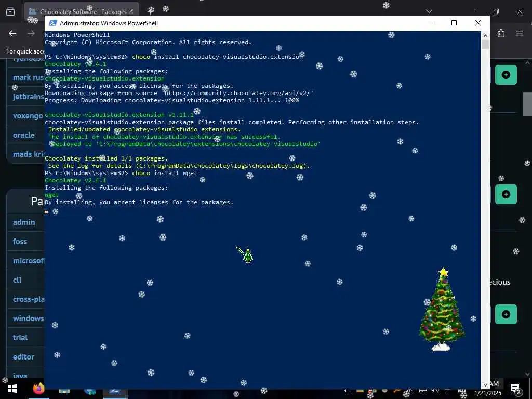The image size is (532, 399).
Task: Click the Firefox window restore button
Action: coord(496,11)
